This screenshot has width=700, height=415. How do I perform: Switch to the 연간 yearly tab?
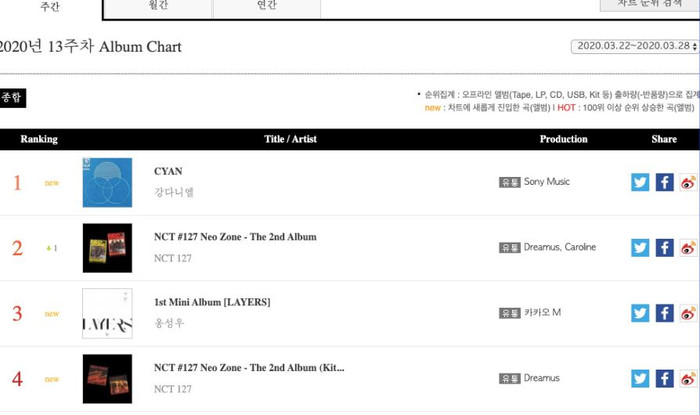coord(267,6)
